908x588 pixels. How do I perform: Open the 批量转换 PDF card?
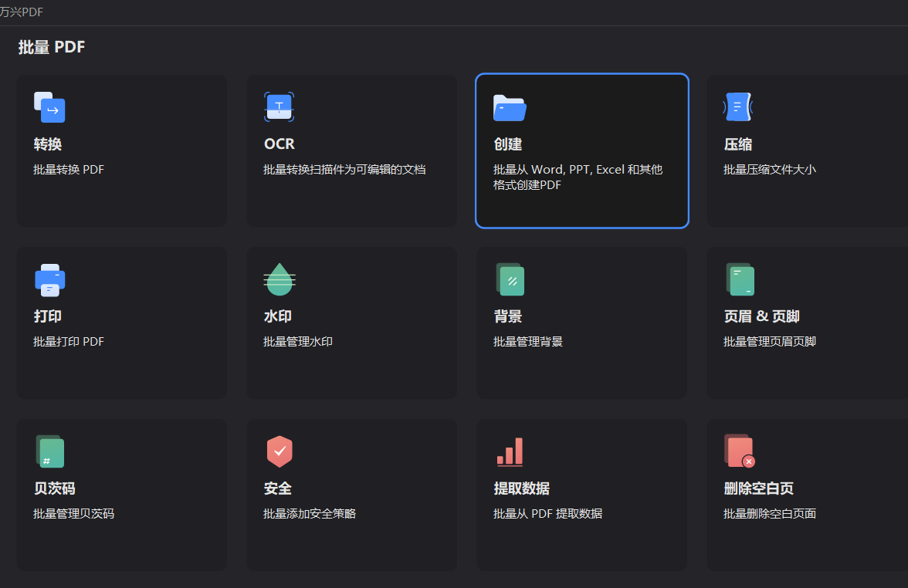coord(121,150)
